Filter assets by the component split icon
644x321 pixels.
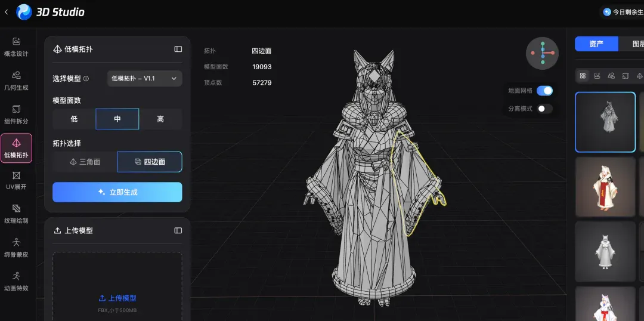[x=625, y=76]
